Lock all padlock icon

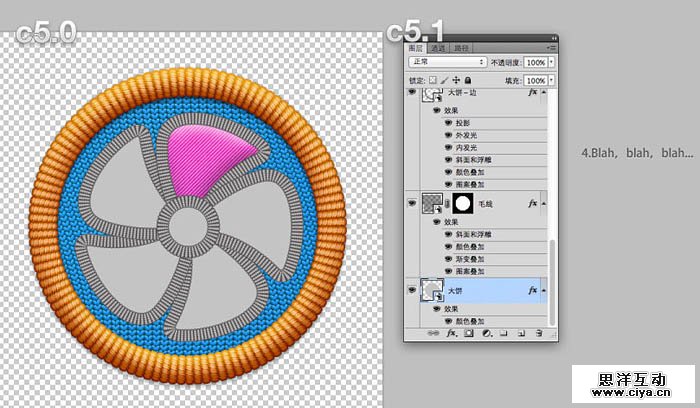pos(468,80)
